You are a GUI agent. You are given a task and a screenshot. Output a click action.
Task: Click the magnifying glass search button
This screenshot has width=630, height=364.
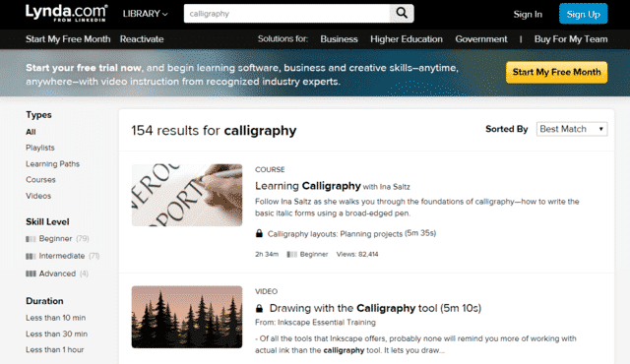coord(402,13)
